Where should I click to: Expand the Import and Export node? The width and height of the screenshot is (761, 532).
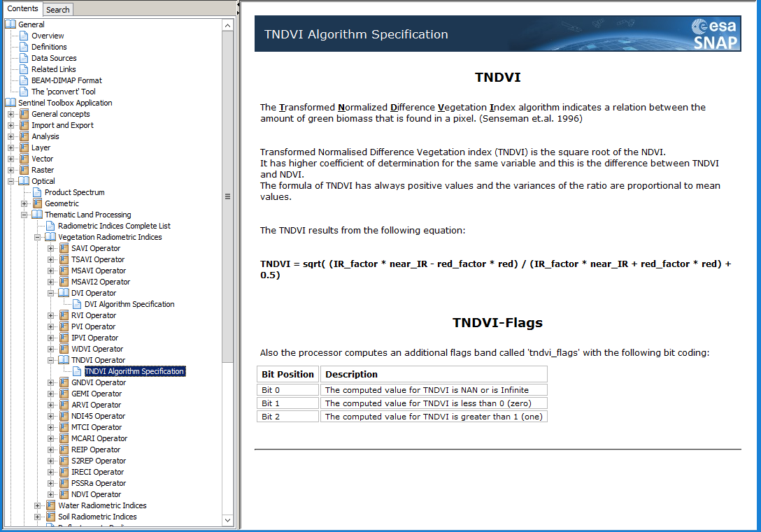tap(10, 126)
